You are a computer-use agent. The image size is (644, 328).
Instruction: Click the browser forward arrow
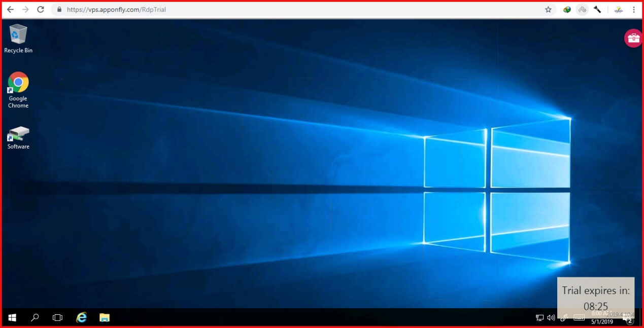[25, 10]
